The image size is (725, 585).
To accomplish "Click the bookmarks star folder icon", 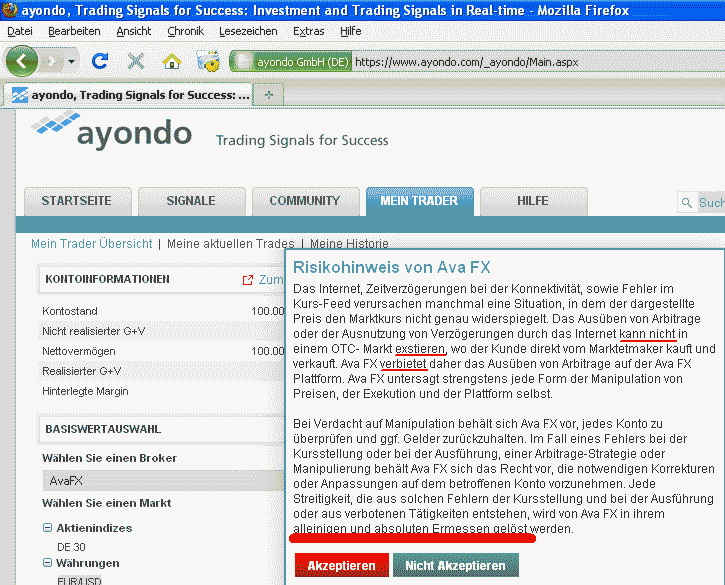I will [x=208, y=61].
